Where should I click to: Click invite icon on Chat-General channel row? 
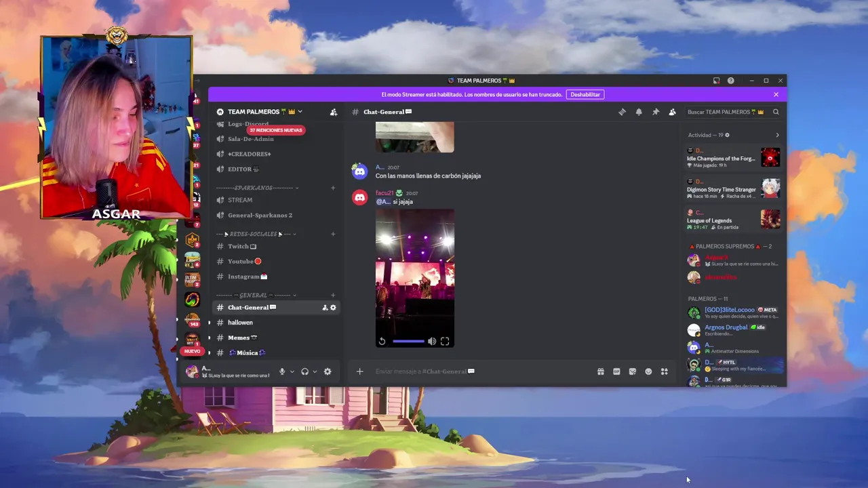(x=325, y=308)
